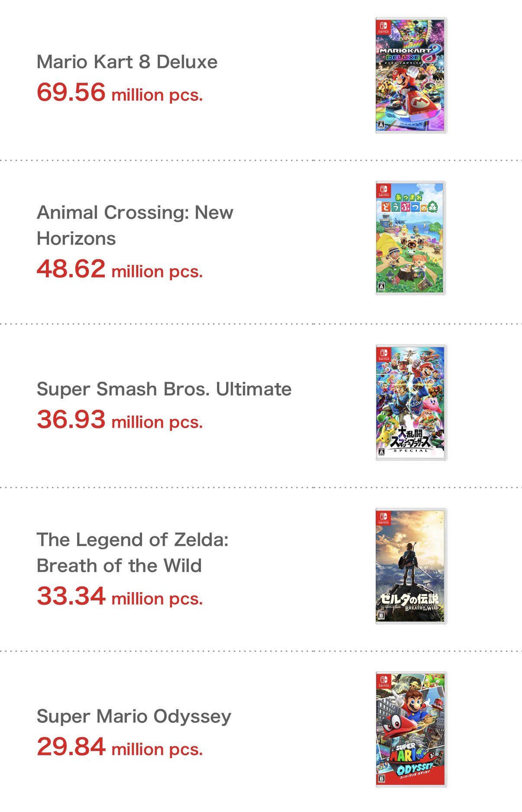Click the Super Smash Bros. Ultimate cover art
Screen dimensions: 522x812
click(x=411, y=402)
